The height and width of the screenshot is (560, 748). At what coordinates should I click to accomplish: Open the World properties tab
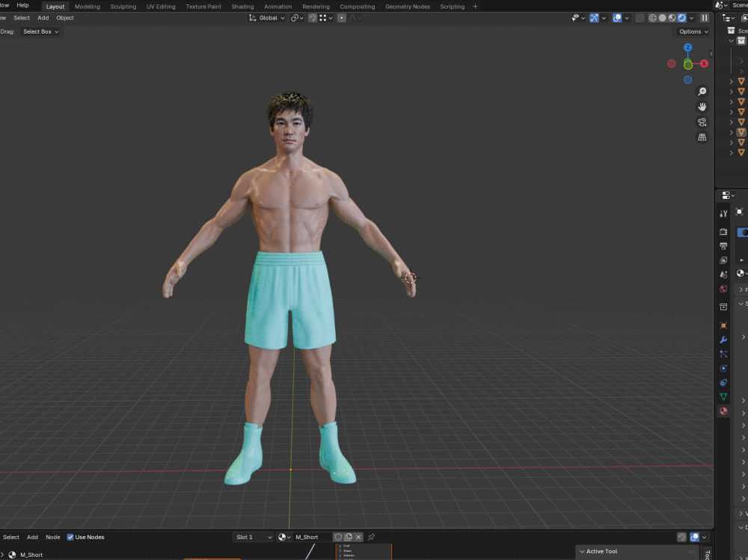(x=723, y=289)
